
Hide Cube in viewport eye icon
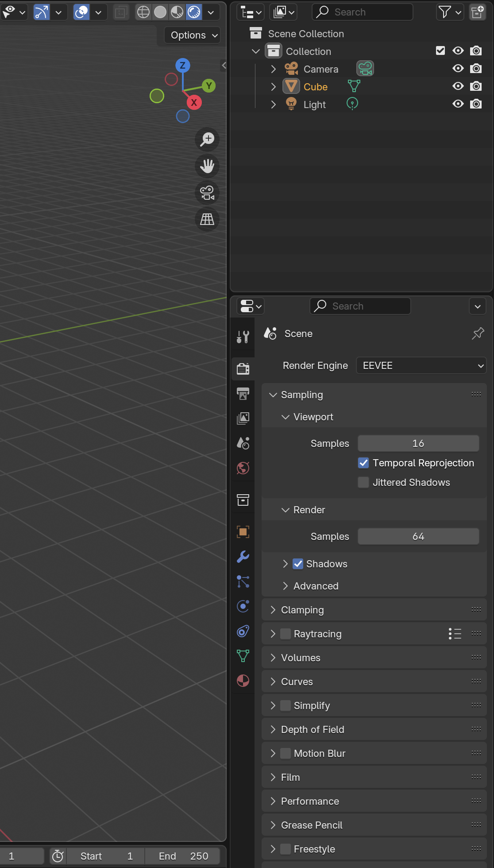[458, 86]
